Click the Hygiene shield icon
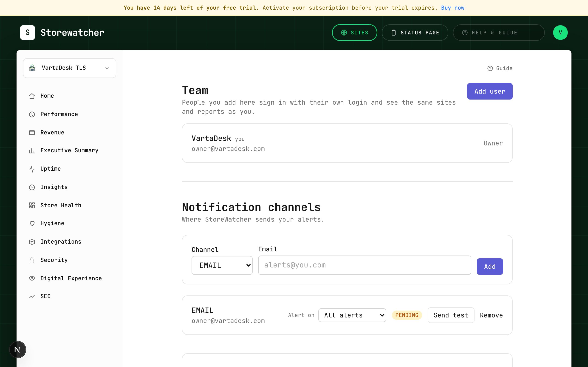This screenshot has height=367, width=588. (x=32, y=224)
